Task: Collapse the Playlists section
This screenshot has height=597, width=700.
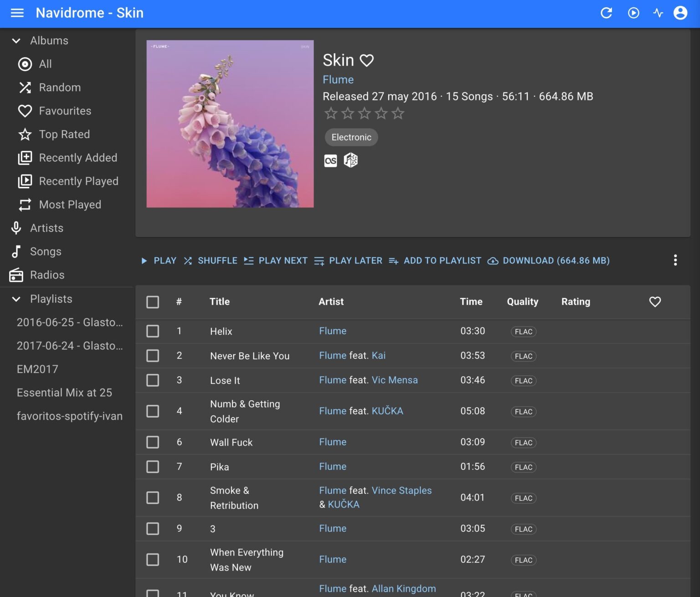Action: click(x=16, y=299)
